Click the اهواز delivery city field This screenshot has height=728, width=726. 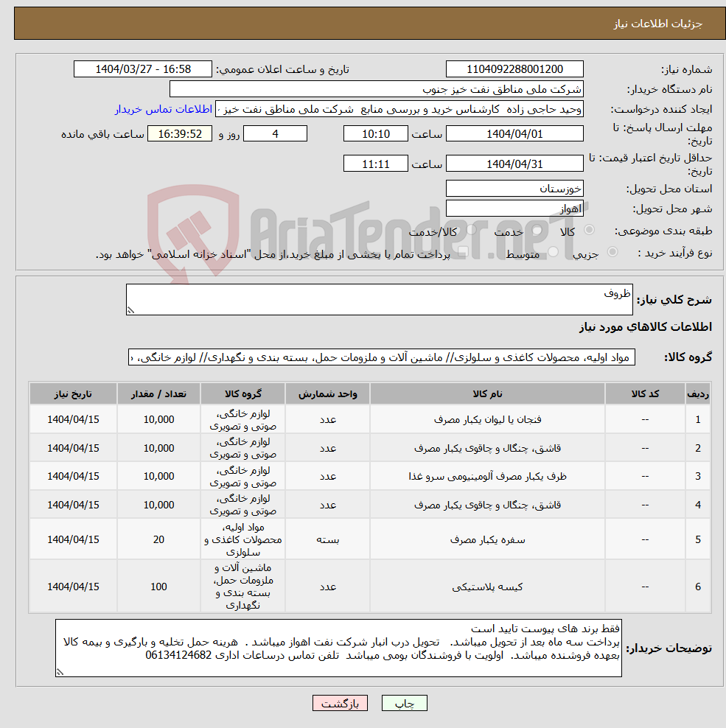pos(514,207)
